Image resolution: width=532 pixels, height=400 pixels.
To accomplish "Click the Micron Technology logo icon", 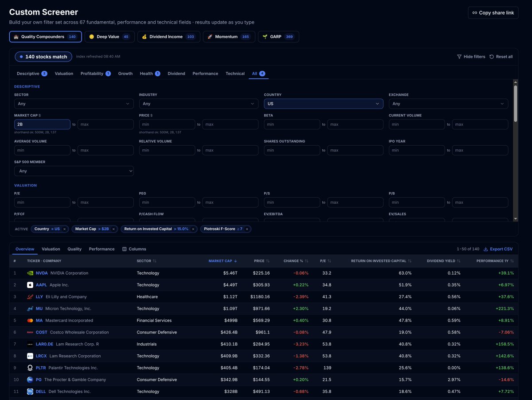I will 30,309.
